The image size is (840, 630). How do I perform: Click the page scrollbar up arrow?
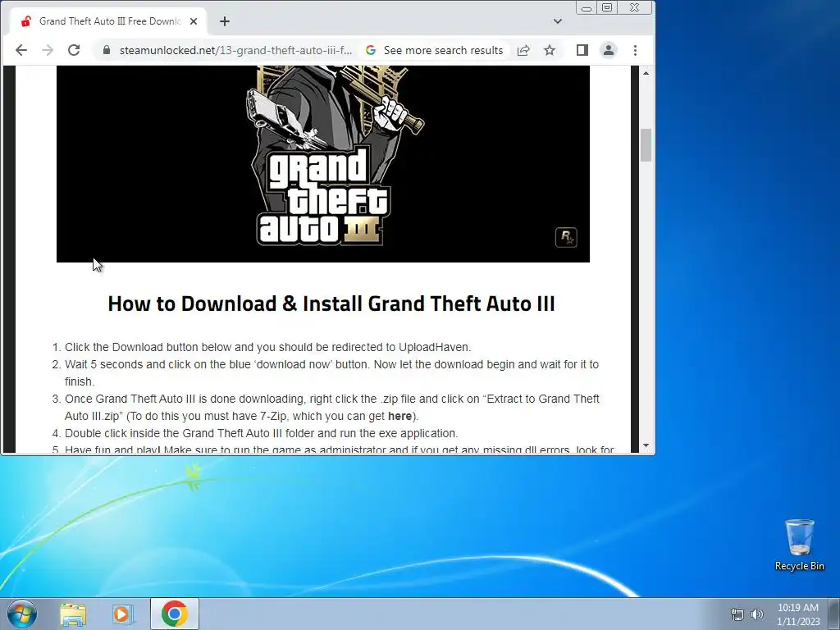pos(646,73)
